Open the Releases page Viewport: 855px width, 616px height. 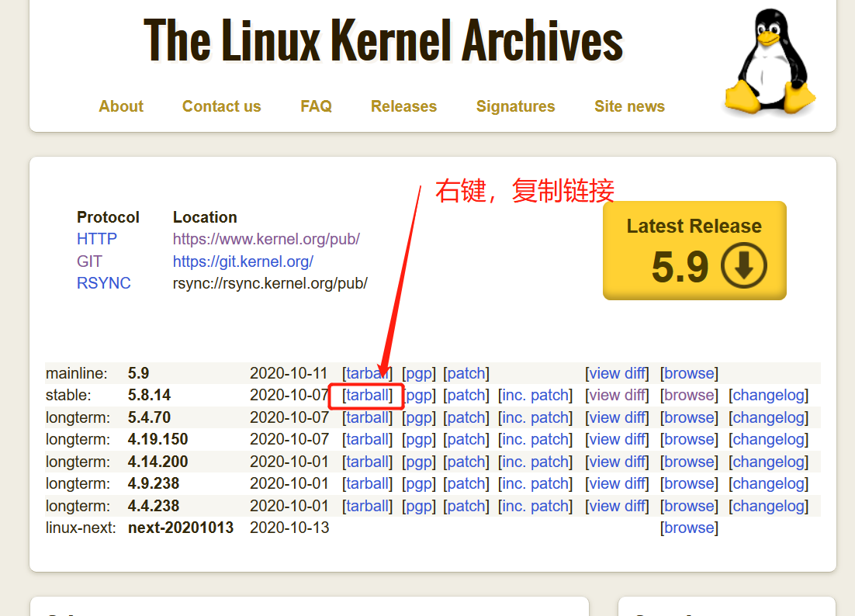tap(404, 106)
